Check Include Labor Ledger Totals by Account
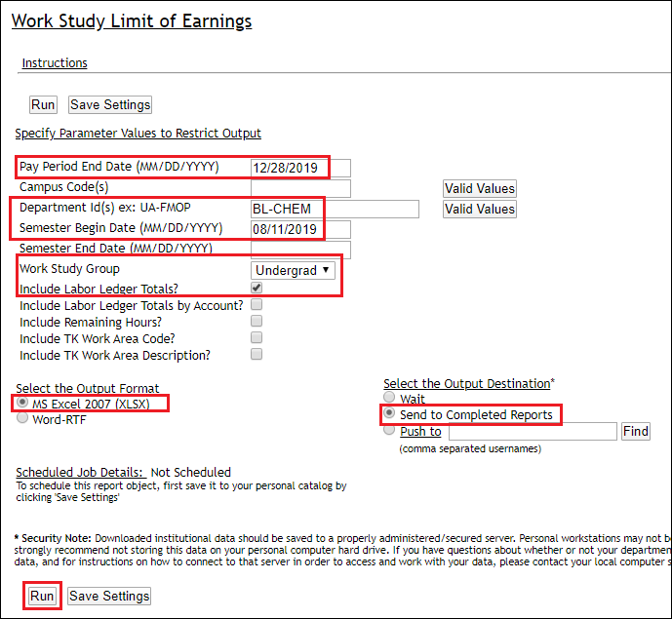 pos(257,304)
